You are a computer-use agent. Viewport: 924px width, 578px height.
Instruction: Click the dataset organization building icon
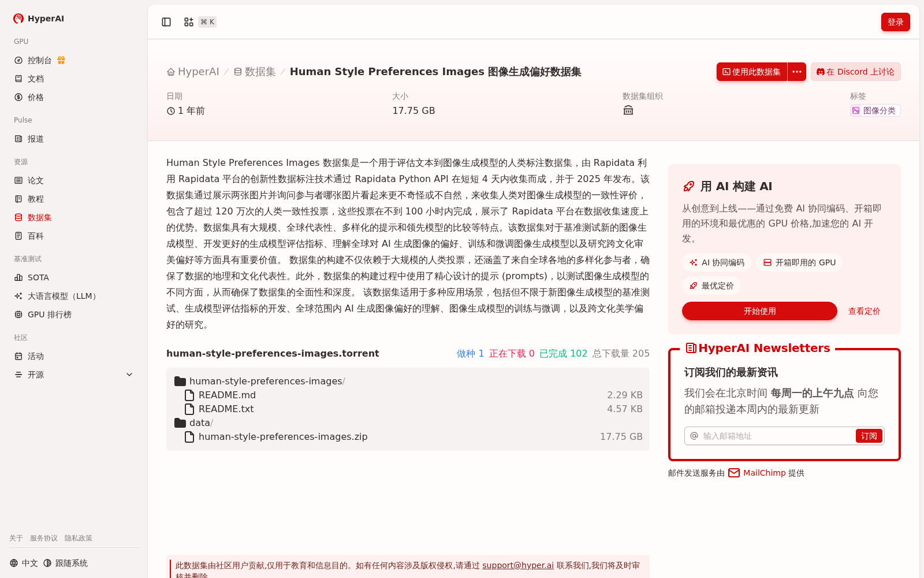pos(628,110)
